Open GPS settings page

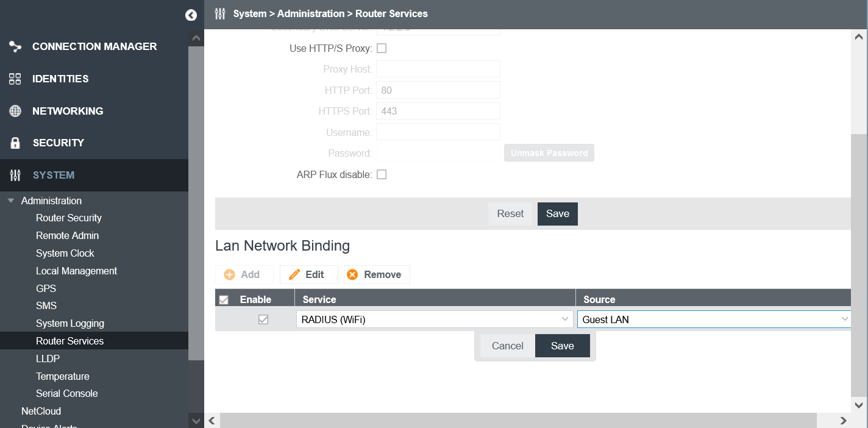click(46, 288)
